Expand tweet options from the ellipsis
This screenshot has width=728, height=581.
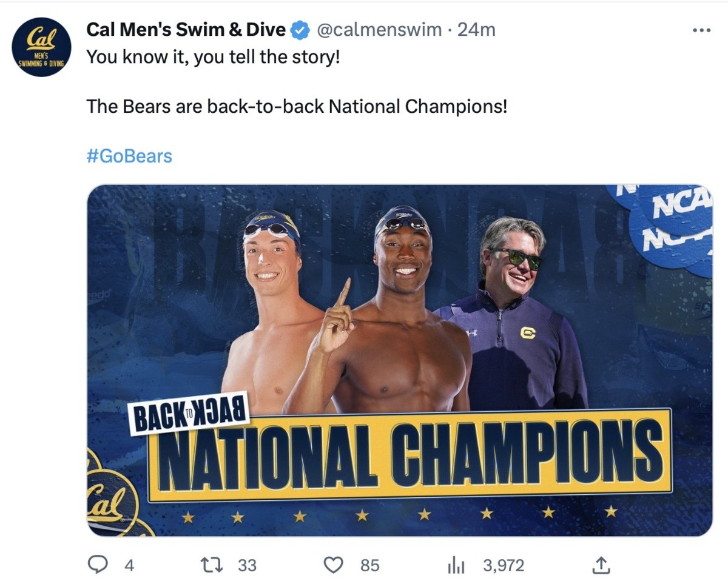point(701,29)
